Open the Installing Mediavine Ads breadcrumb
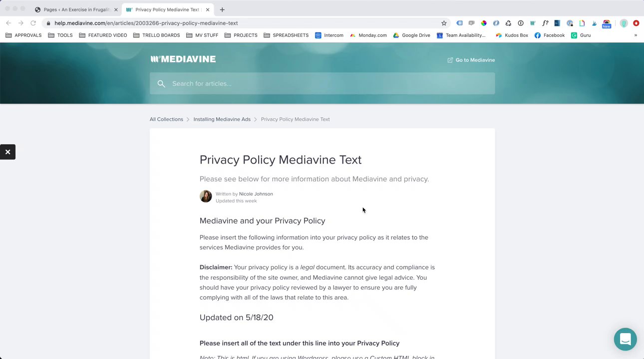 (x=222, y=119)
